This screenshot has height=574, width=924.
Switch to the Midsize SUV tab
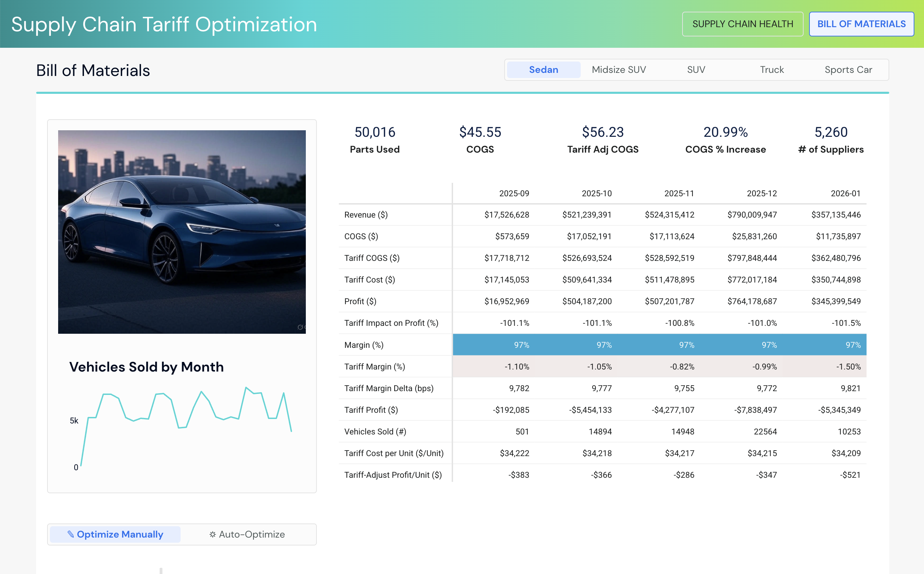click(x=619, y=70)
